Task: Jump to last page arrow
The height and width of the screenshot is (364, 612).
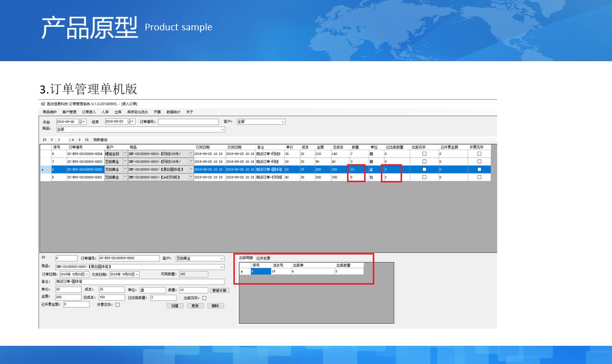Action: coord(87,140)
